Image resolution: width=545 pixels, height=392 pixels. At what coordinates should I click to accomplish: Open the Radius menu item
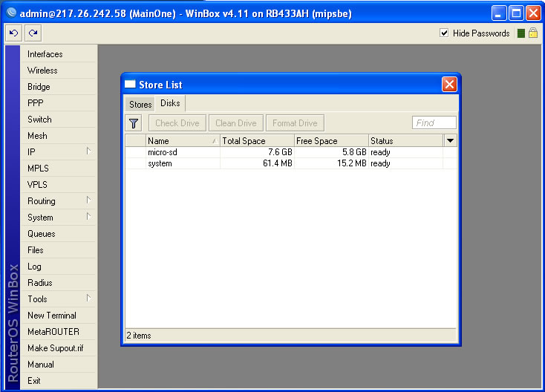click(x=58, y=283)
